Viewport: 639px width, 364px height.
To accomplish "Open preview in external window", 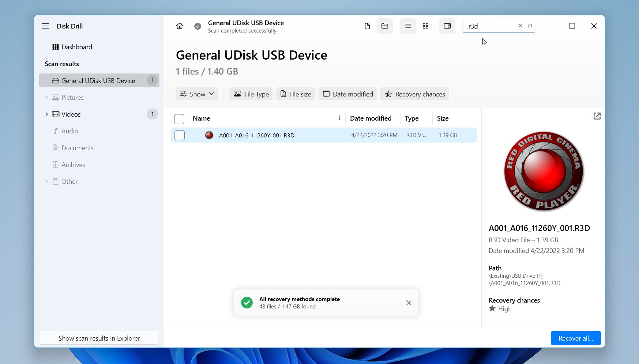I will (x=597, y=116).
